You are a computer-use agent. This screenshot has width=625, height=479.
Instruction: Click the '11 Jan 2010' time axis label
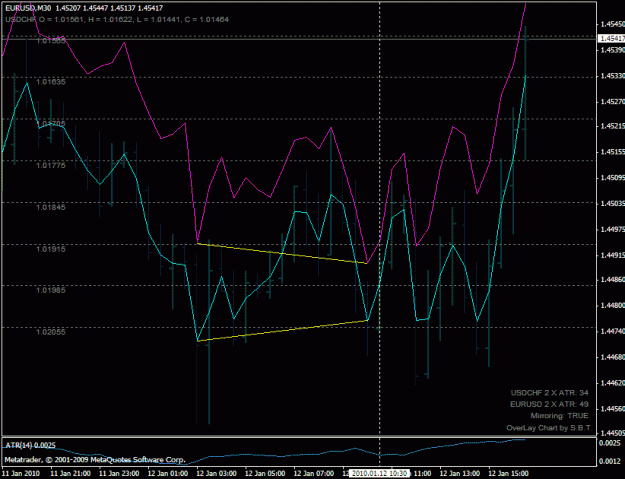click(x=20, y=473)
